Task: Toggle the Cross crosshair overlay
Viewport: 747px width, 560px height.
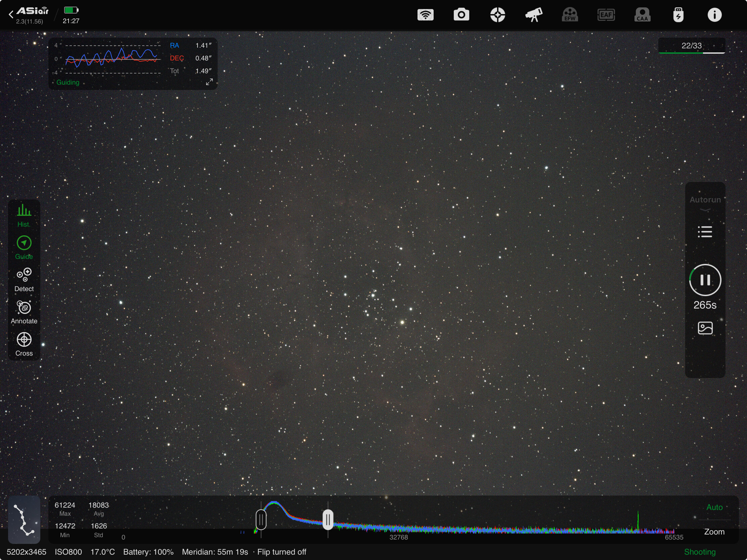Action: (x=24, y=344)
